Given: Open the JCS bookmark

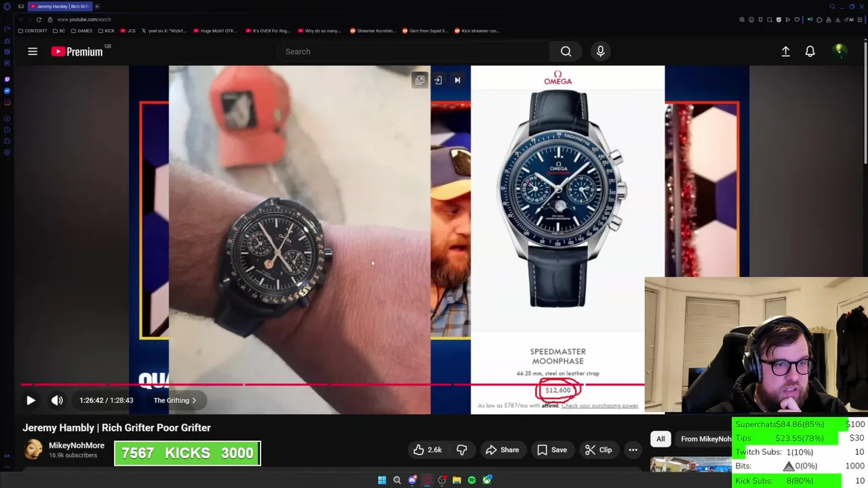Looking at the screenshot, I should 128,30.
